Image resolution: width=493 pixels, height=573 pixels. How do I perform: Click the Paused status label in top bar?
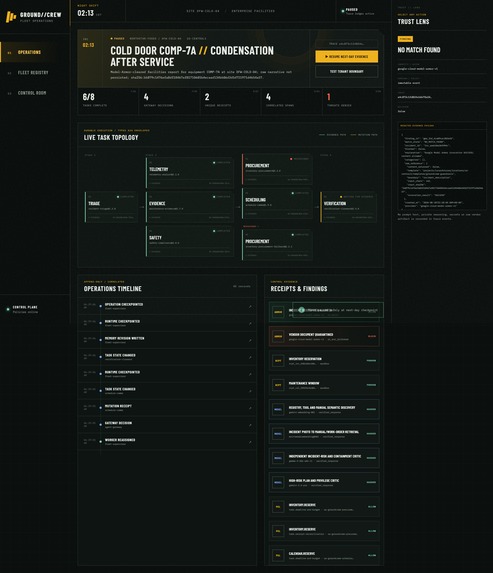tap(352, 10)
